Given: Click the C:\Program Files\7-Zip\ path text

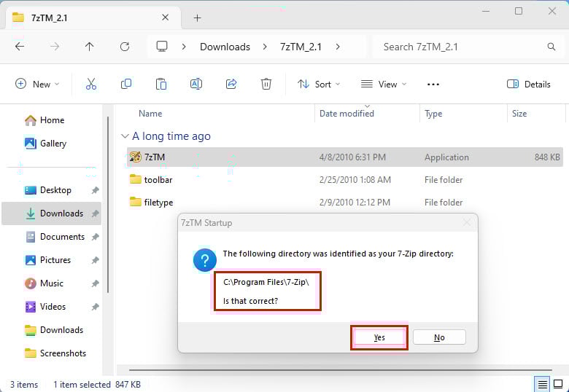Looking at the screenshot, I should [x=266, y=282].
